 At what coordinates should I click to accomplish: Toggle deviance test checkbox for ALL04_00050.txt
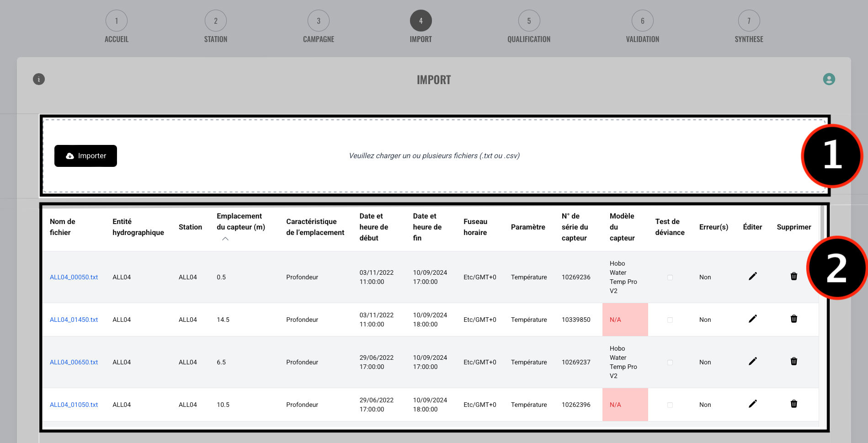click(670, 278)
